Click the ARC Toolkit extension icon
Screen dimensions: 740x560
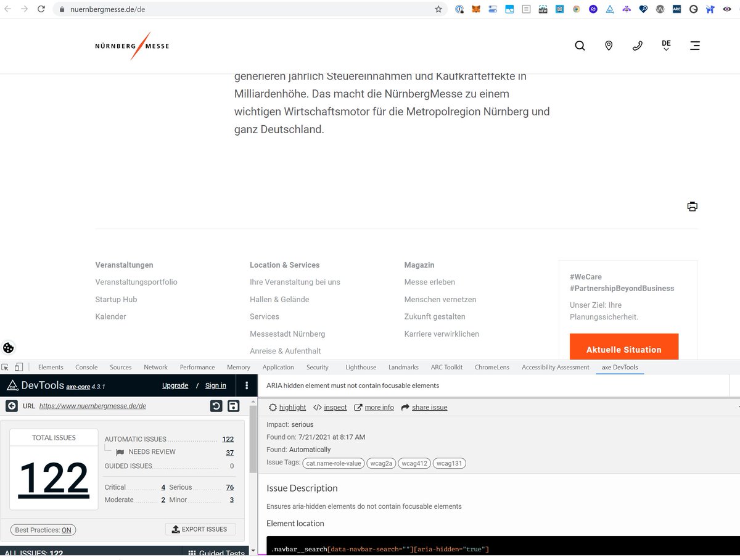[x=676, y=9]
